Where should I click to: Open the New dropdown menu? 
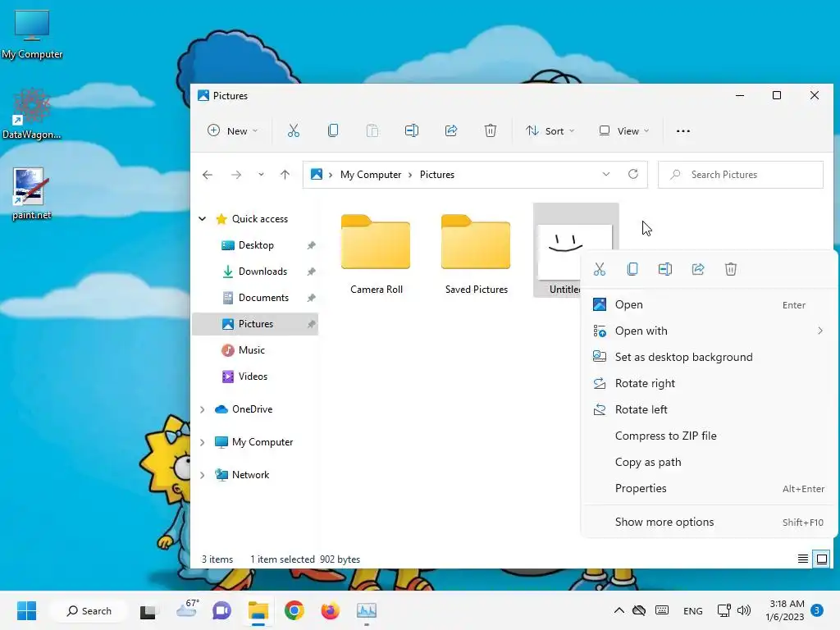pos(232,130)
